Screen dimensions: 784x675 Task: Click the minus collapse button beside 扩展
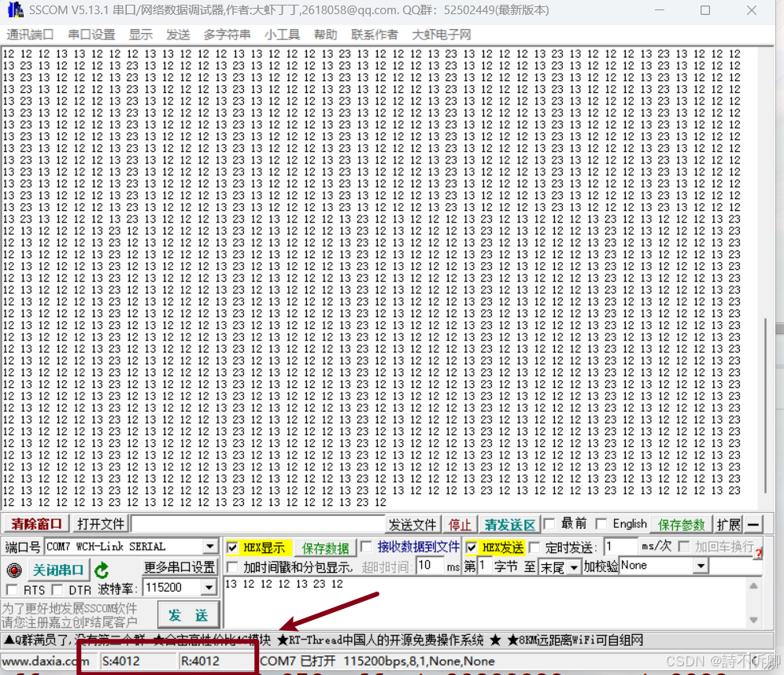pyautogui.click(x=753, y=525)
